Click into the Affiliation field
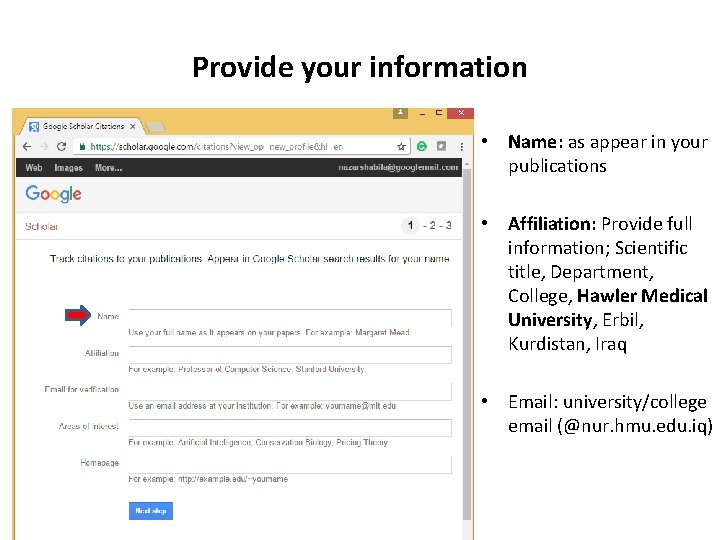 [290, 354]
